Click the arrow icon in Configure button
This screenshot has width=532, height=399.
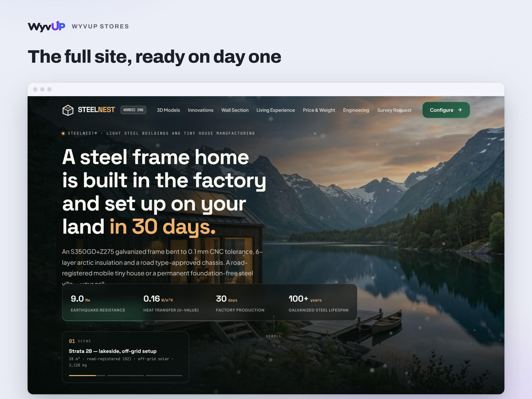coord(460,110)
